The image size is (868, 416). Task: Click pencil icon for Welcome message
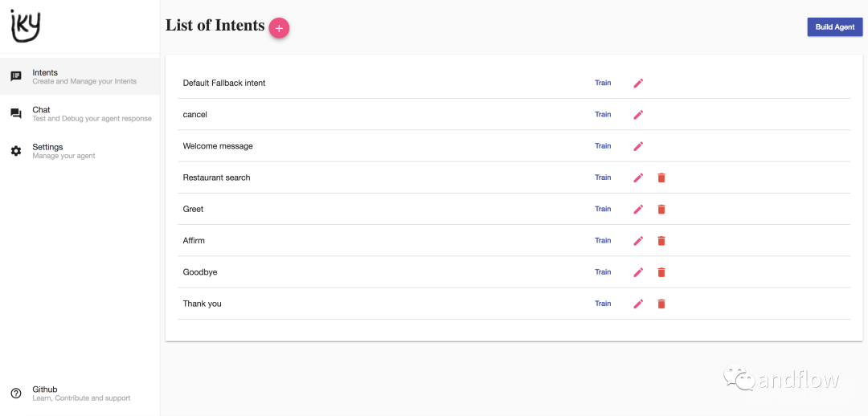638,146
